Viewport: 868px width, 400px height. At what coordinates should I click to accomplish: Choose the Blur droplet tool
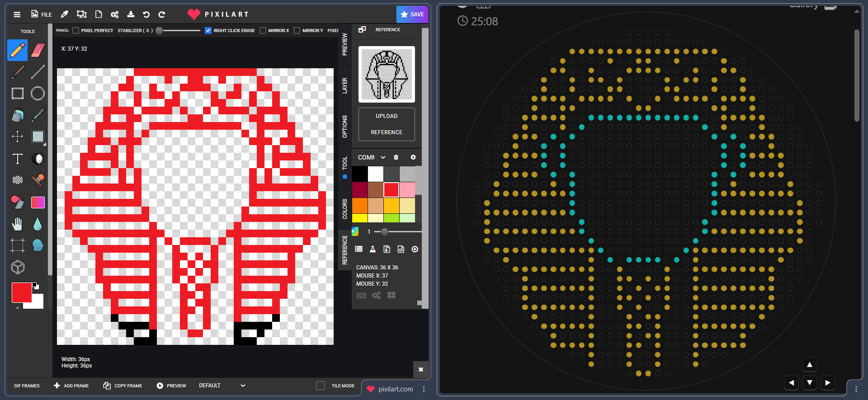point(38,224)
